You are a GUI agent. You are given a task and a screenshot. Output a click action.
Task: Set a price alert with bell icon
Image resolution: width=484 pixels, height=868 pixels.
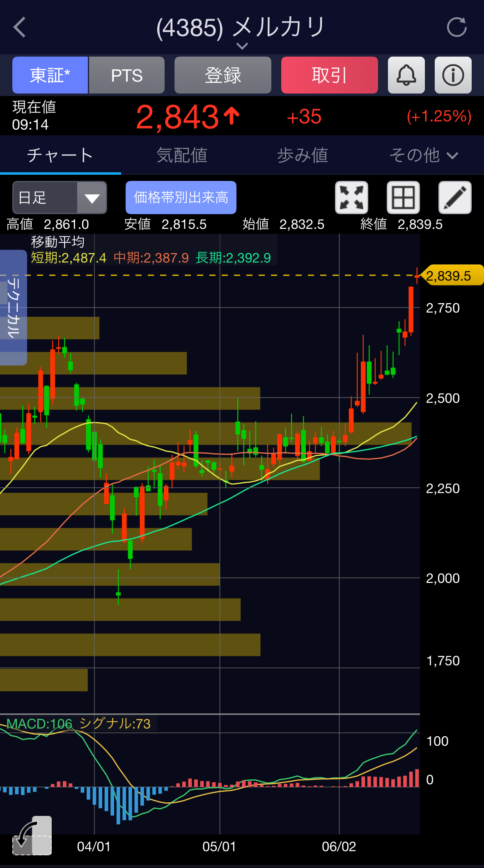(x=406, y=75)
